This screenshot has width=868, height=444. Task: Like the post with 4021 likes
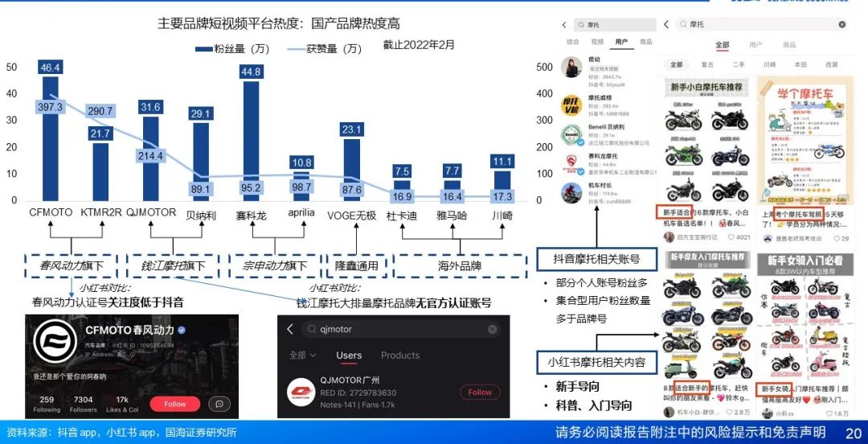(x=731, y=237)
